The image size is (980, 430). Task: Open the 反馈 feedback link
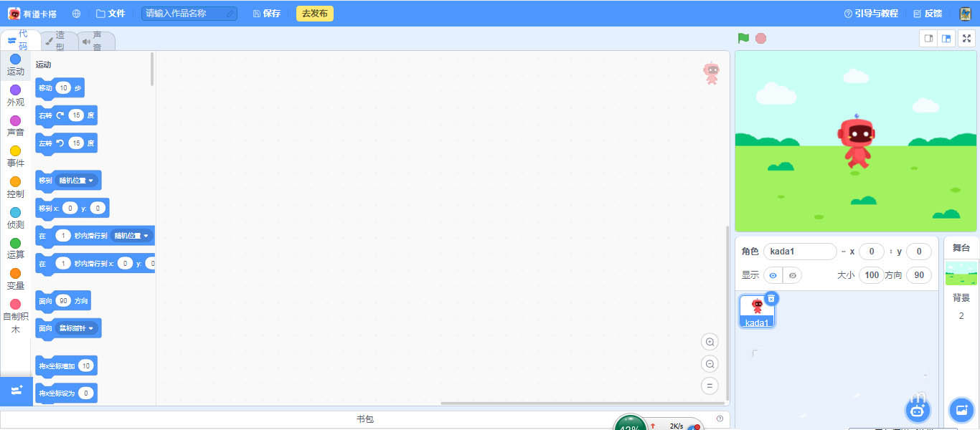click(928, 14)
